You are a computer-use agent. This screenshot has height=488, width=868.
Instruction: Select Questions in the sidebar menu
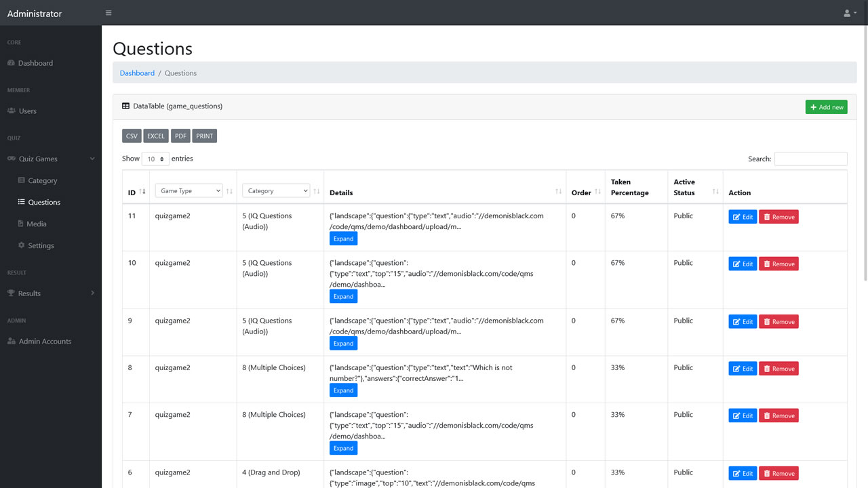tap(44, 202)
